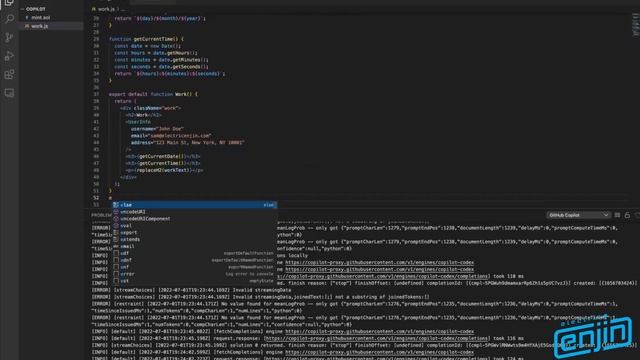
Task: Choose the 'email' suggestion
Action: click(195, 247)
